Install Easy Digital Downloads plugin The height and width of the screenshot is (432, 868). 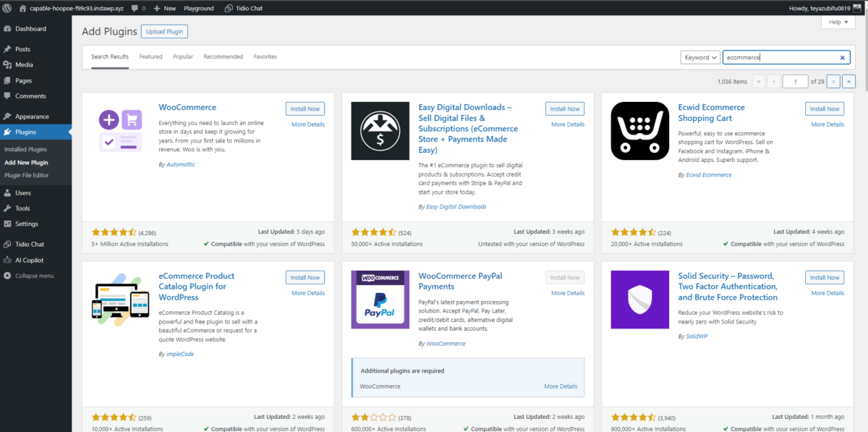tap(565, 109)
